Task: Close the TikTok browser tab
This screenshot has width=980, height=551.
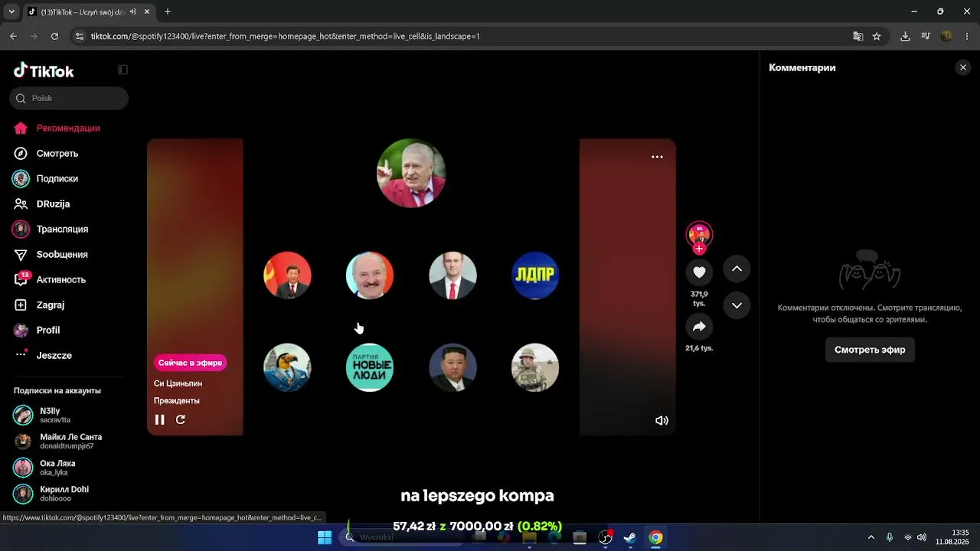Action: point(147,11)
